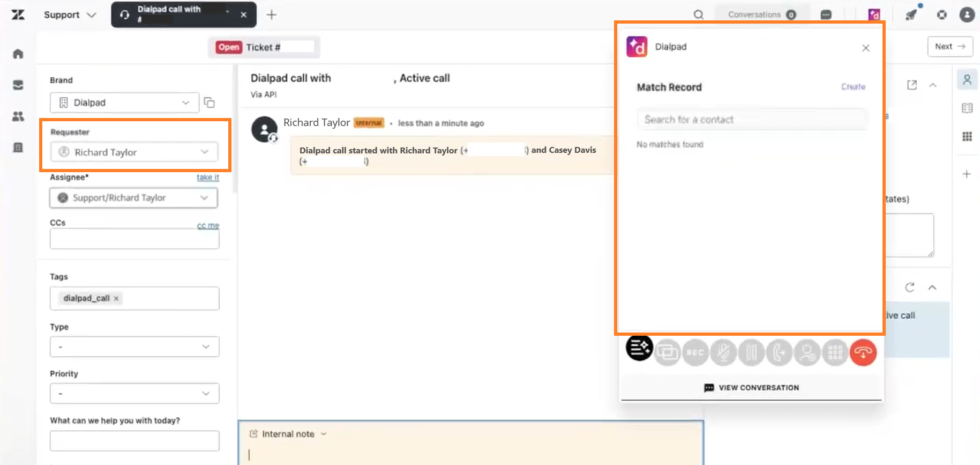The height and width of the screenshot is (465, 980).
Task: Hang up the call with red button
Action: (863, 352)
